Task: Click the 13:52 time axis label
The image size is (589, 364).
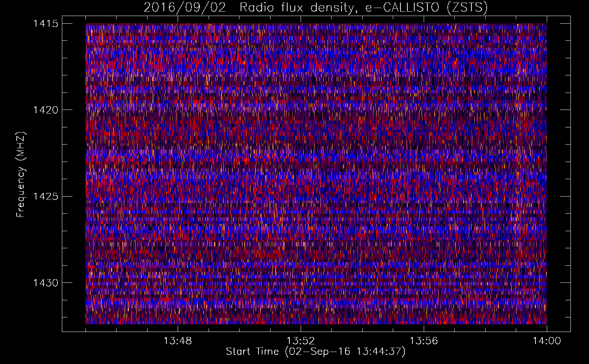Action: coord(301,341)
